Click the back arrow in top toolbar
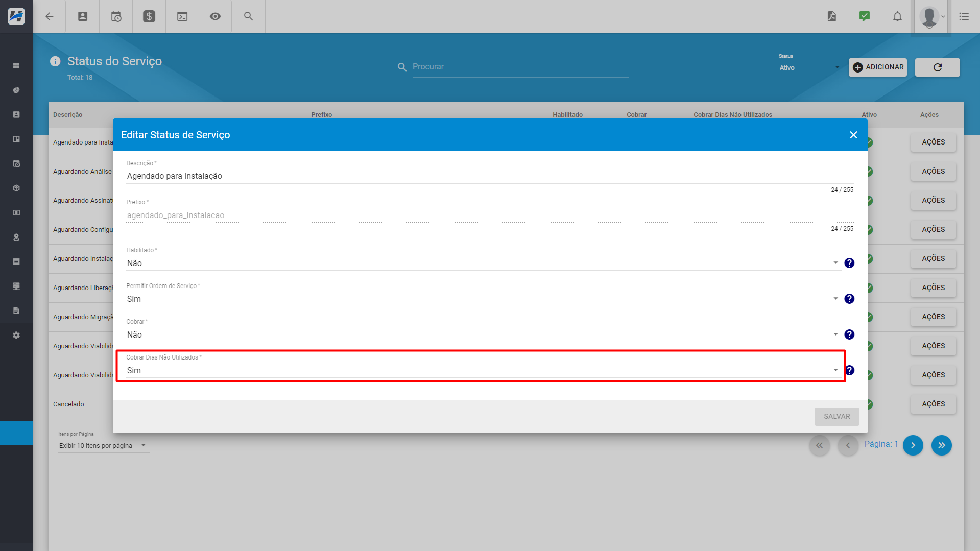This screenshot has width=980, height=551. point(50,16)
